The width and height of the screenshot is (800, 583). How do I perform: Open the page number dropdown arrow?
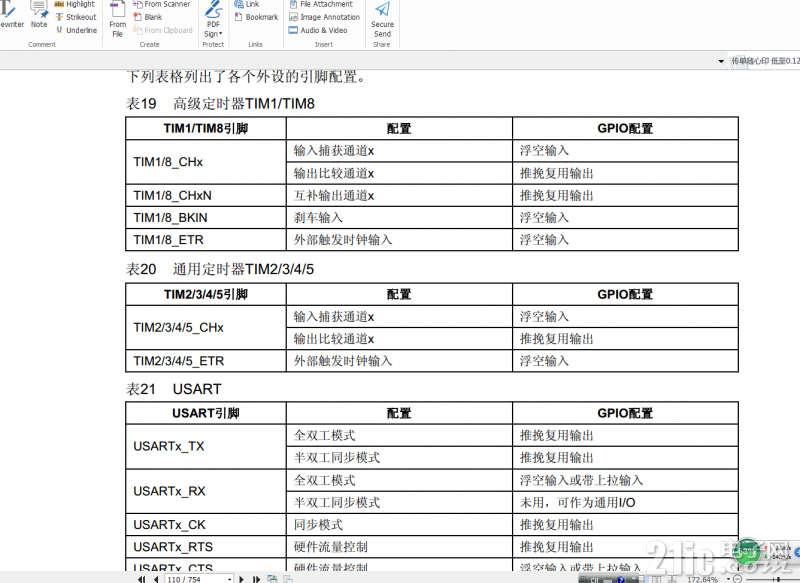point(229,579)
